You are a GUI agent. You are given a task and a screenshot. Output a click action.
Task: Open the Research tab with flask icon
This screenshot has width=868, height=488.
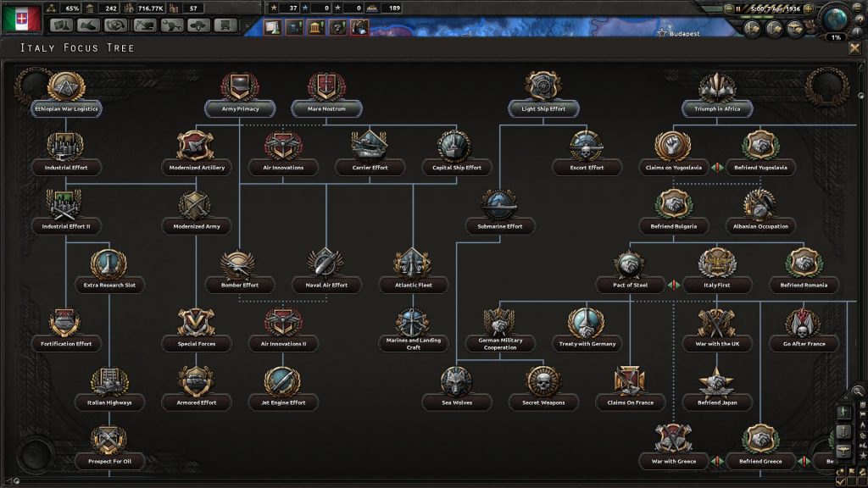[61, 25]
